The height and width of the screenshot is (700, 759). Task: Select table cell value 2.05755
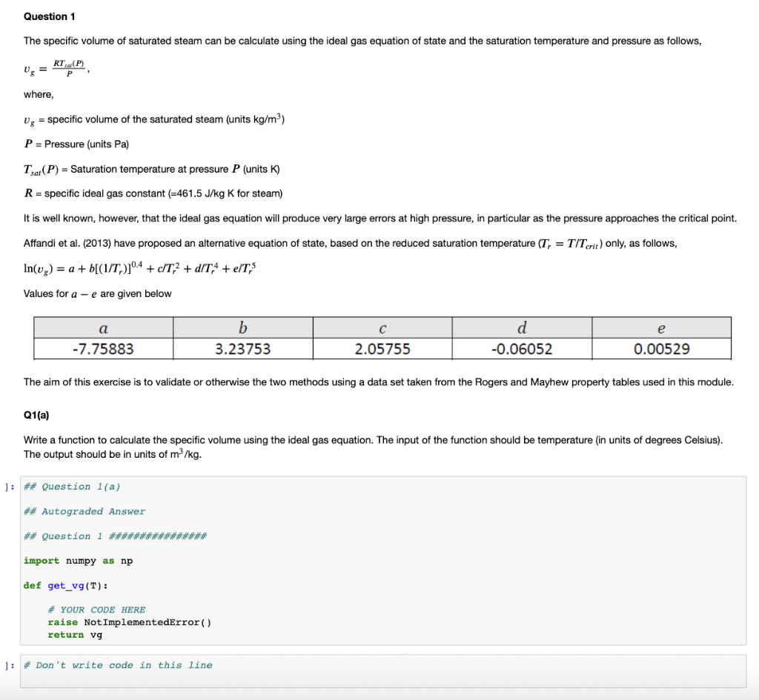point(382,349)
